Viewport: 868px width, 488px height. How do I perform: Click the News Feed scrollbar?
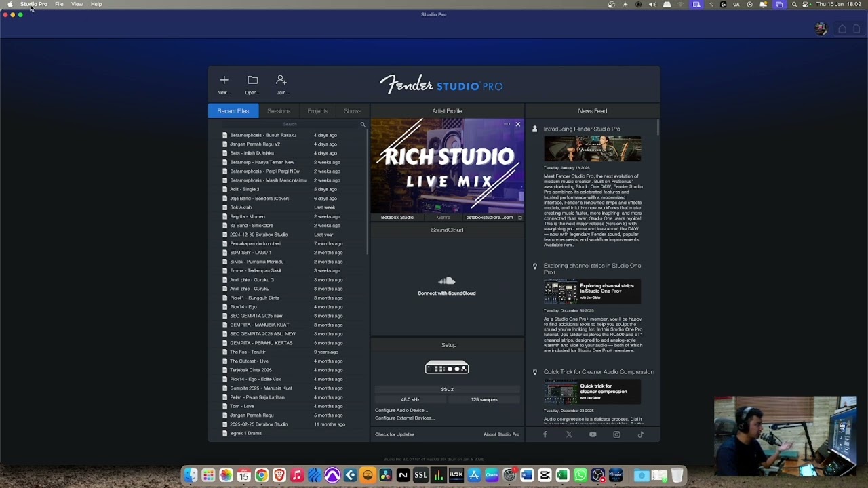click(x=658, y=129)
